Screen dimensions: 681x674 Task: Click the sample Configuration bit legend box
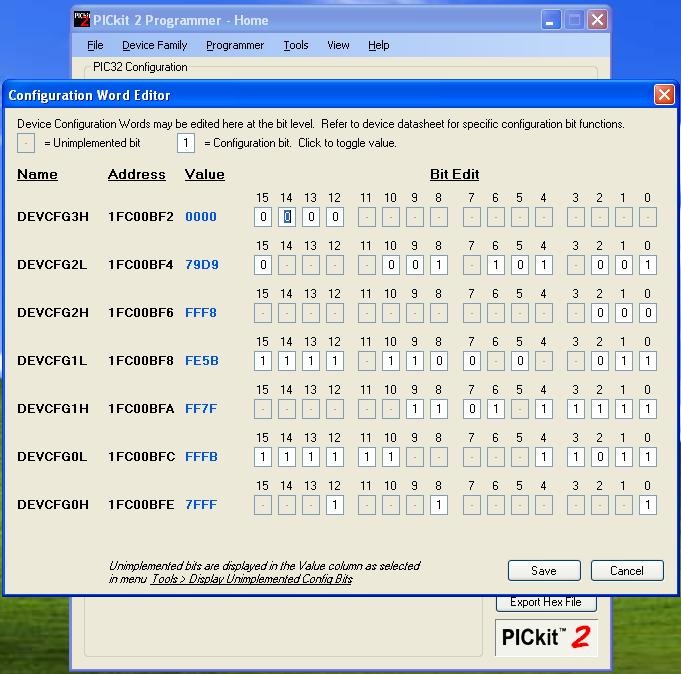(186, 143)
